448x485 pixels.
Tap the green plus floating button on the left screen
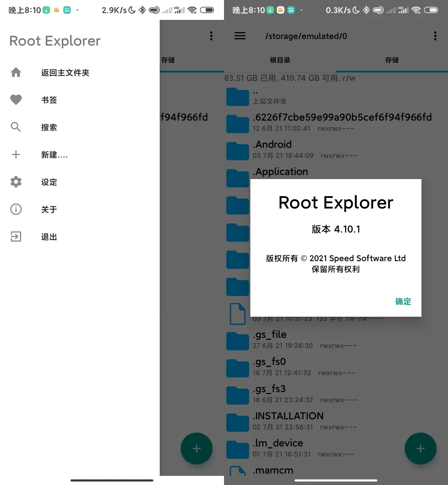pyautogui.click(x=197, y=449)
